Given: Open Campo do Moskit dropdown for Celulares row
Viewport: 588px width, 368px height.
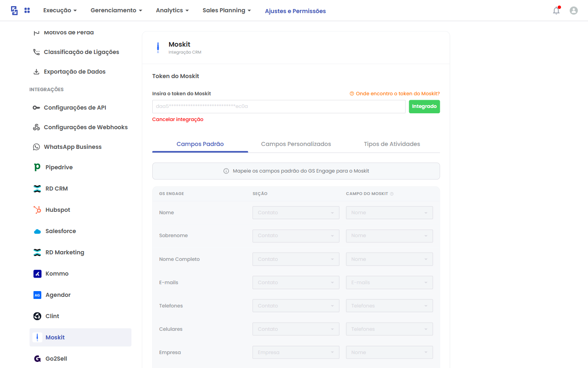Looking at the screenshot, I should tap(390, 329).
